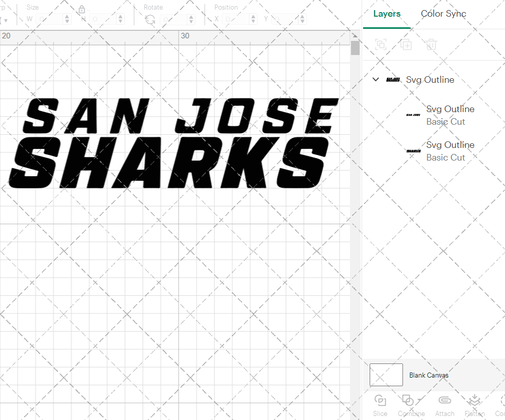
Task: Click the Flatten tool
Action: [x=474, y=405]
